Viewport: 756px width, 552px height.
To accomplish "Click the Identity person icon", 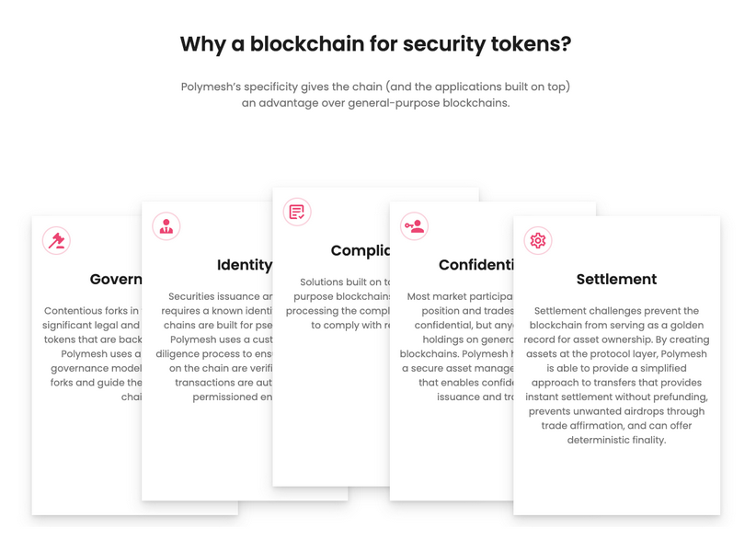I will point(166,226).
